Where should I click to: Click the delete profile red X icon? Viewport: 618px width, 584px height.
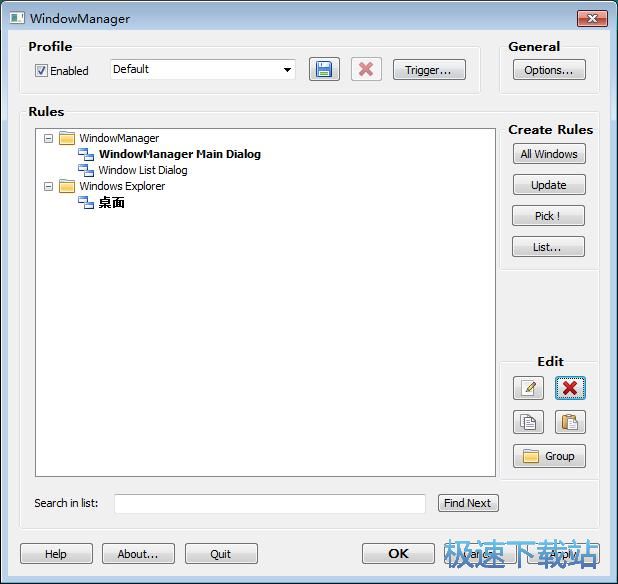coord(366,69)
